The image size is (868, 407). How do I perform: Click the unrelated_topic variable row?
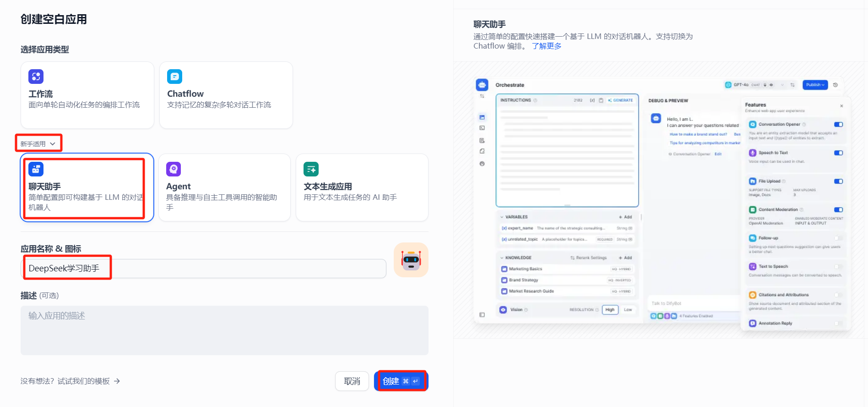(x=567, y=239)
